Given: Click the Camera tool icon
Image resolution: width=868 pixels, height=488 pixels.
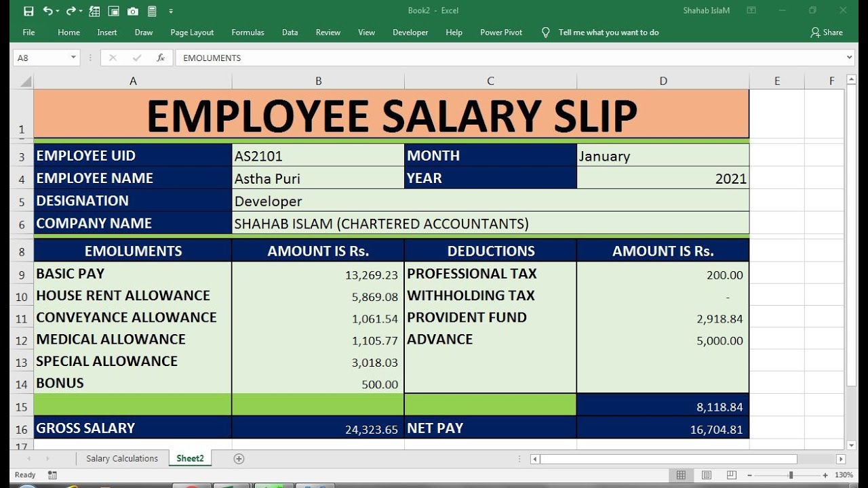Looking at the screenshot, I should 133,11.
